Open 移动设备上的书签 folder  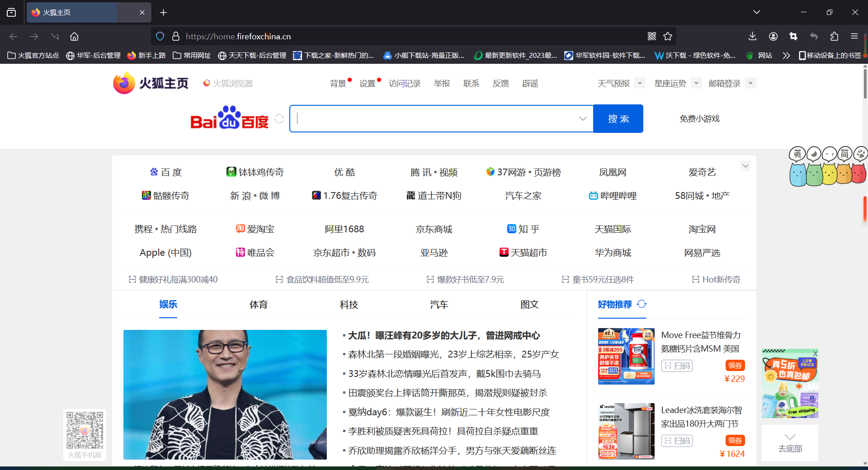pos(830,55)
